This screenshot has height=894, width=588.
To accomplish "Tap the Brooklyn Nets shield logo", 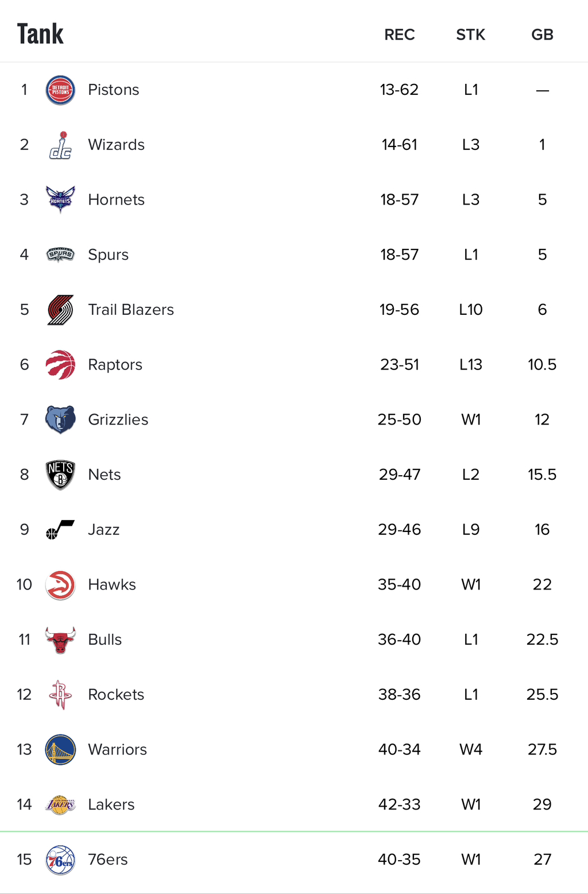I will [60, 475].
